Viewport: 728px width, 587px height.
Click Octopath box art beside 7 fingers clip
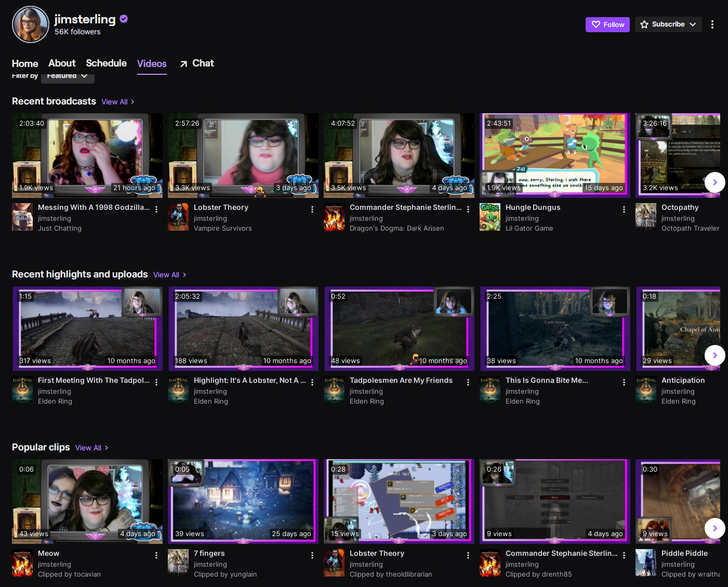pos(178,563)
